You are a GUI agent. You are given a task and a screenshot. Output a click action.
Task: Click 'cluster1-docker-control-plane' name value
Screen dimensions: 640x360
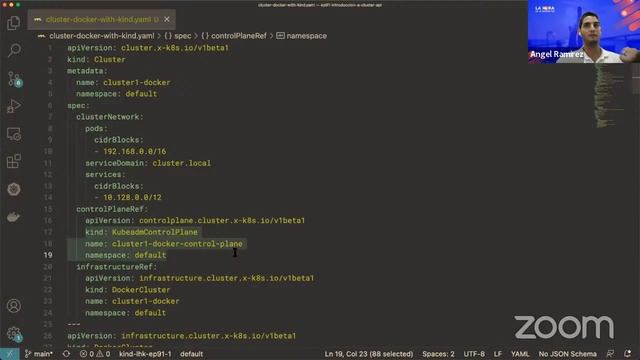pos(177,244)
